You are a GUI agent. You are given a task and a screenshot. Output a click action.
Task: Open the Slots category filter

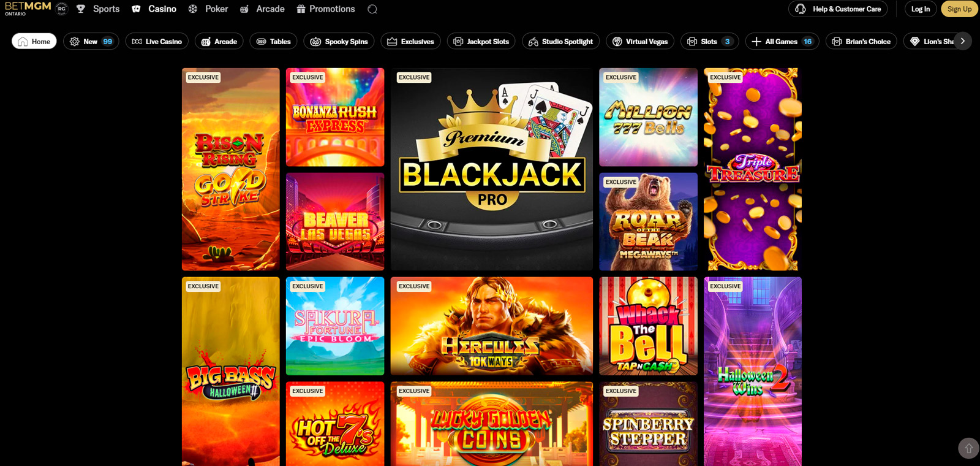point(709,41)
